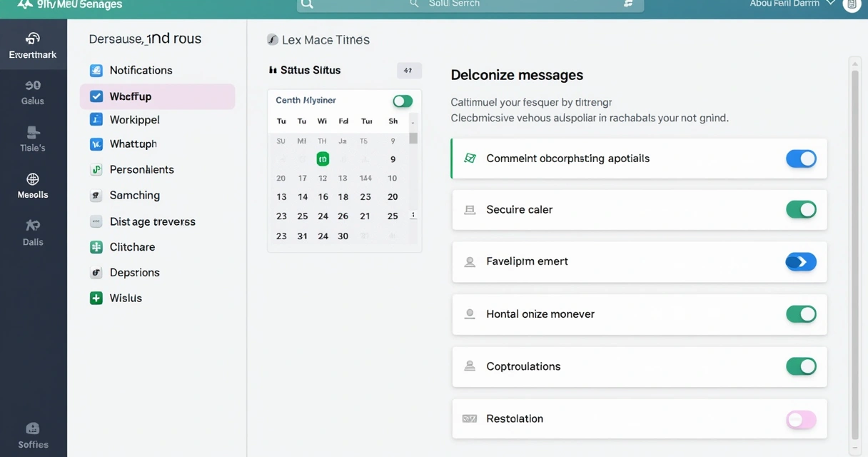This screenshot has height=457, width=868.
Task: Click the app logo in the top bar
Action: [25, 5]
